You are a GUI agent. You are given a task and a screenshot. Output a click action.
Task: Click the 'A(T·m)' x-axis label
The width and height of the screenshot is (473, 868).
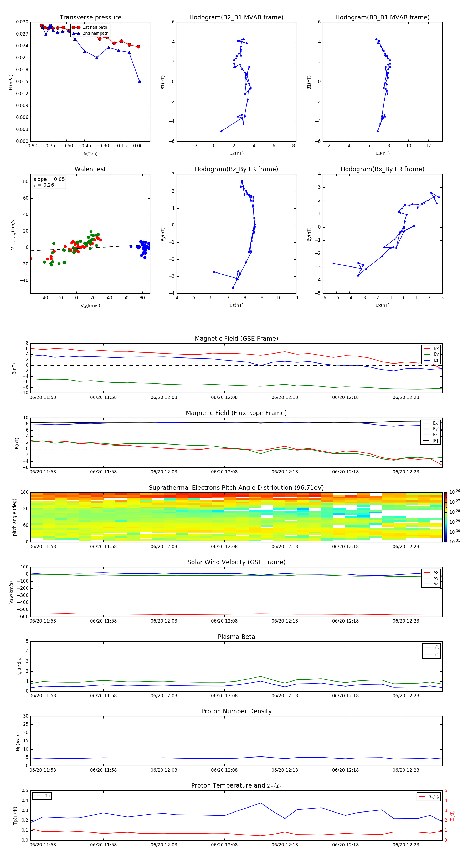point(90,154)
